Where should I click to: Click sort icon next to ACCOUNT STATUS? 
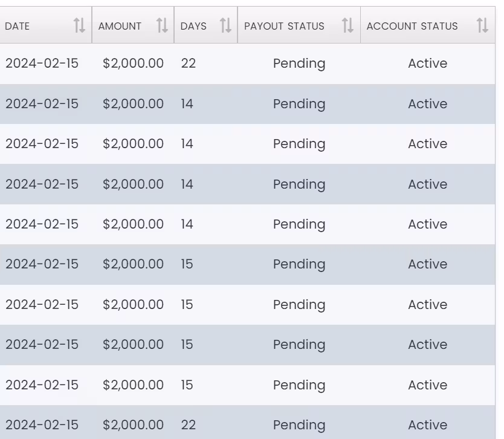pos(482,25)
